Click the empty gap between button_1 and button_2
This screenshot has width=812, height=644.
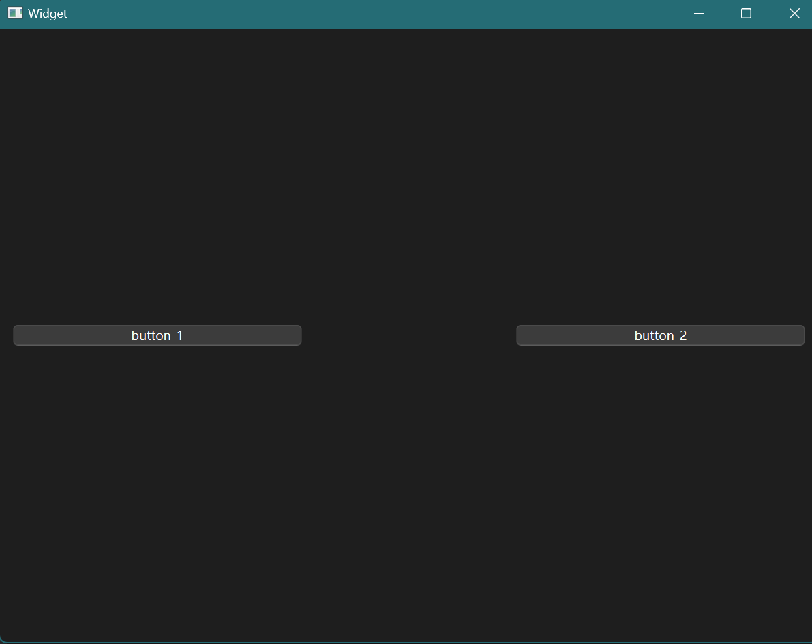[409, 335]
